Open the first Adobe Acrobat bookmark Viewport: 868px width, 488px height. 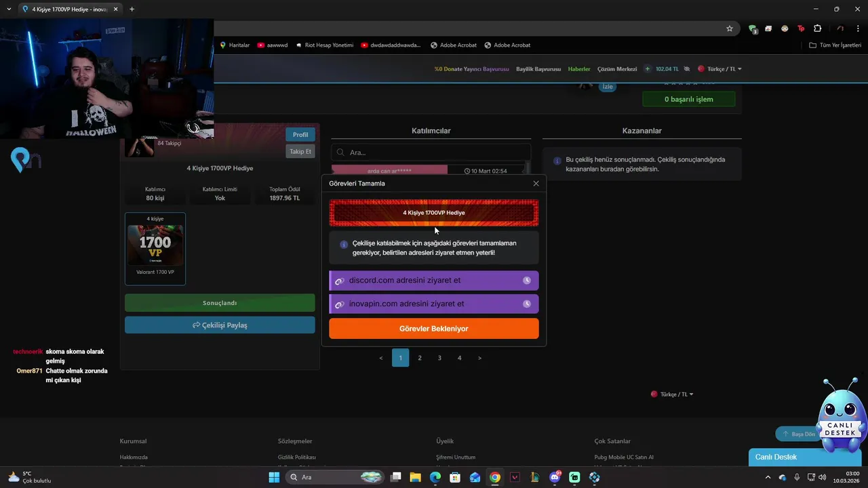coord(454,45)
